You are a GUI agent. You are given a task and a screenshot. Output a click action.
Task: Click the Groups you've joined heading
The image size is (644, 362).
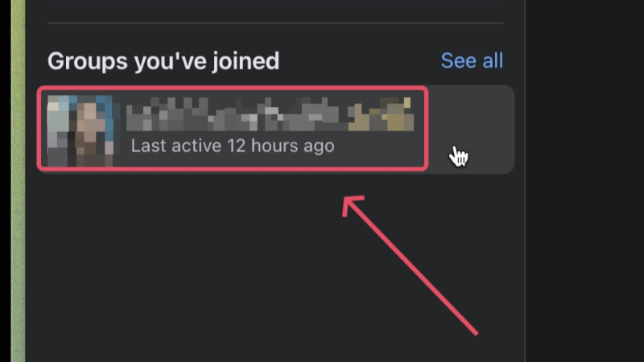tap(163, 61)
